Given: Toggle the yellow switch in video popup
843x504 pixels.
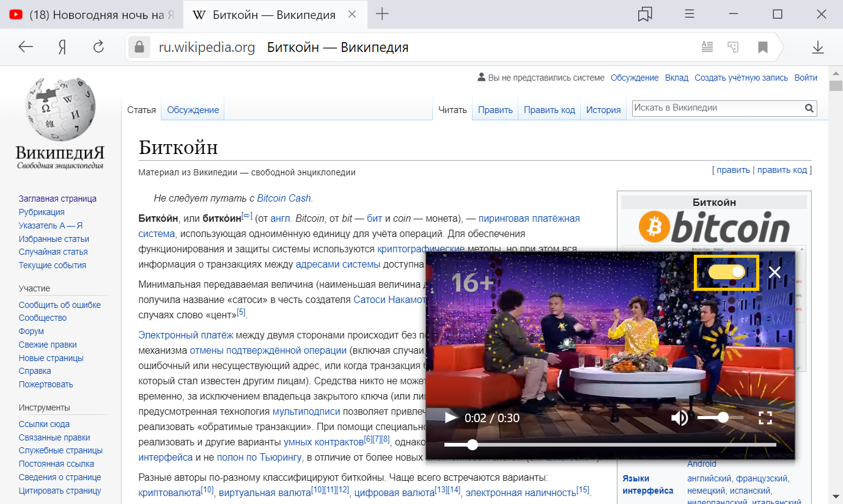Looking at the screenshot, I should 727,272.
